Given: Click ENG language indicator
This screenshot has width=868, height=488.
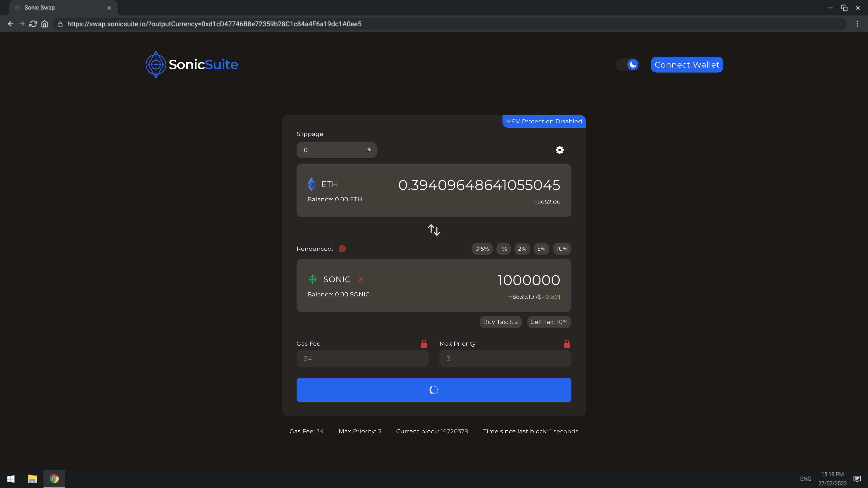Looking at the screenshot, I should click(805, 479).
